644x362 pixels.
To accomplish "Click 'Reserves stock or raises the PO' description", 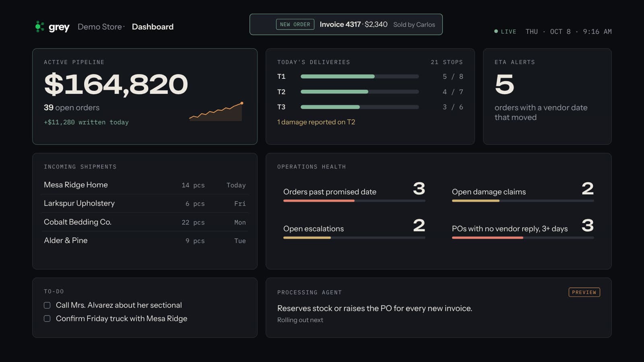I will point(375,309).
